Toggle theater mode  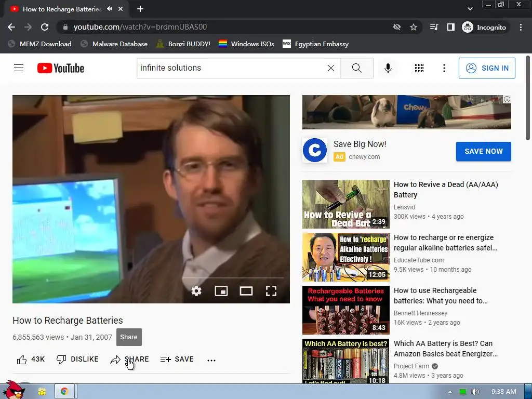246,291
